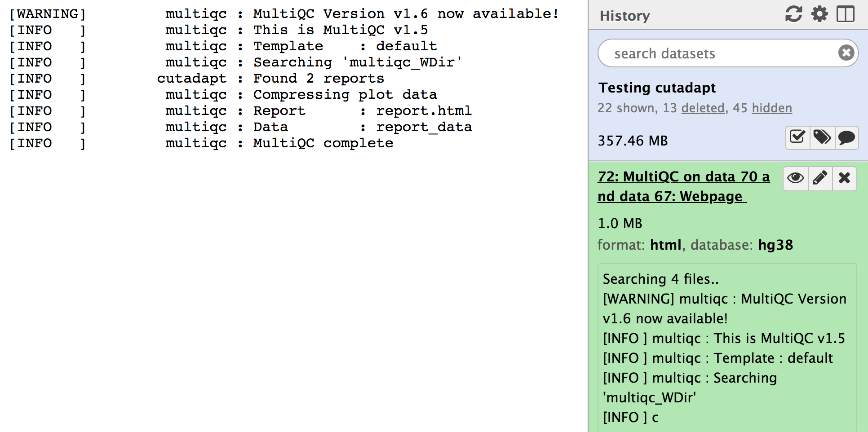Click the database value hg38

(x=775, y=245)
